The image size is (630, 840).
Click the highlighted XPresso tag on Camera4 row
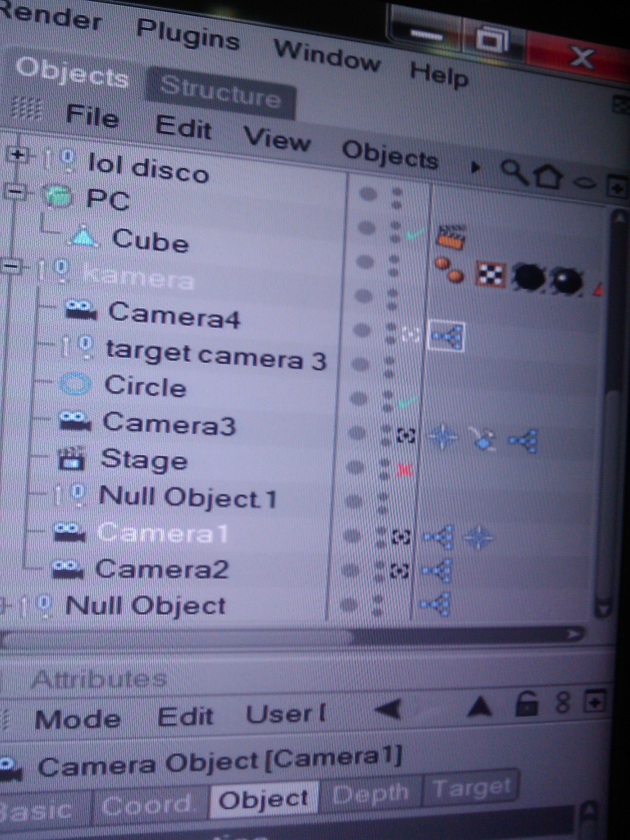(446, 337)
